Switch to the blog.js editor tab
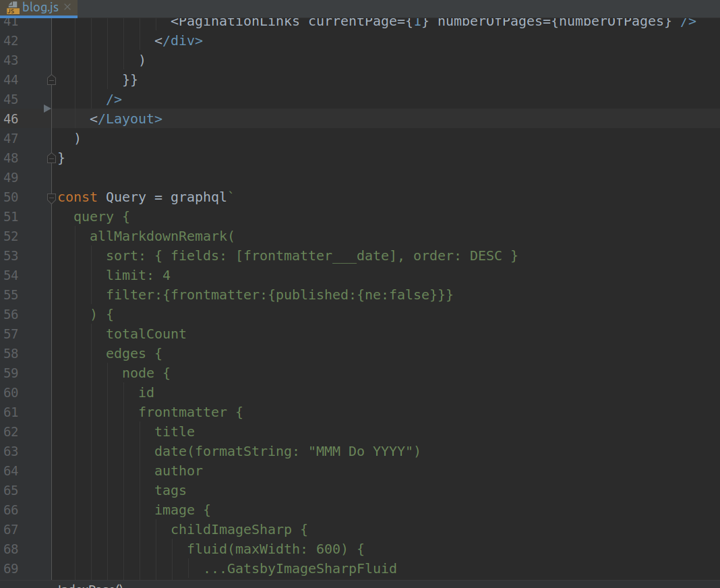The image size is (720, 588). click(x=38, y=8)
